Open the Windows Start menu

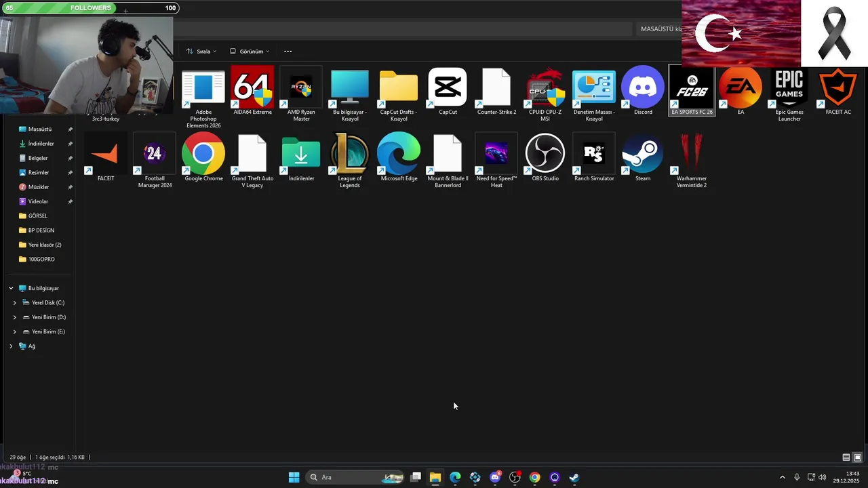coord(294,477)
